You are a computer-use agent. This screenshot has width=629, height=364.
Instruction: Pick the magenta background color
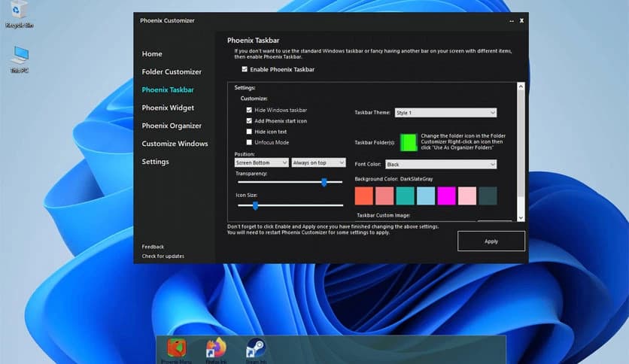click(x=446, y=196)
